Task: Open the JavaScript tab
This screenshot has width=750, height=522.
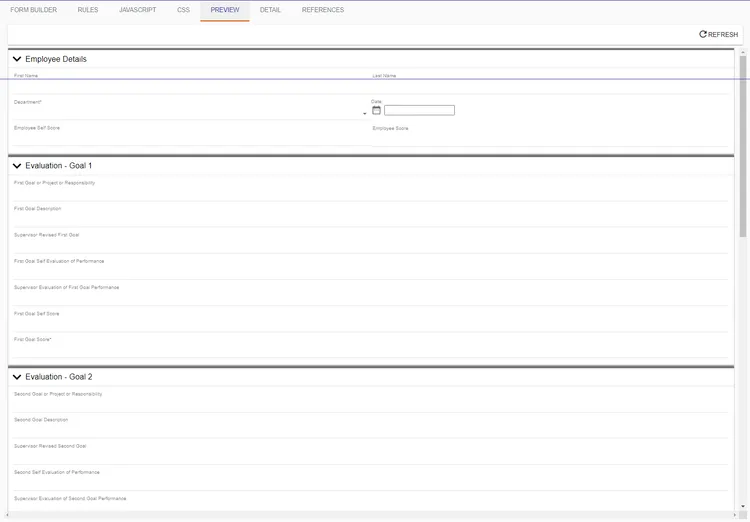Action: [138, 10]
